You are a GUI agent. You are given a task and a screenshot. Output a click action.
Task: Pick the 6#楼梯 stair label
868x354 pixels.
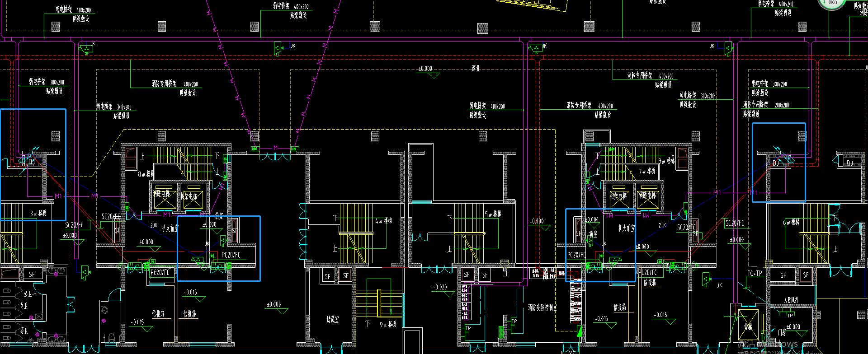tap(791, 222)
